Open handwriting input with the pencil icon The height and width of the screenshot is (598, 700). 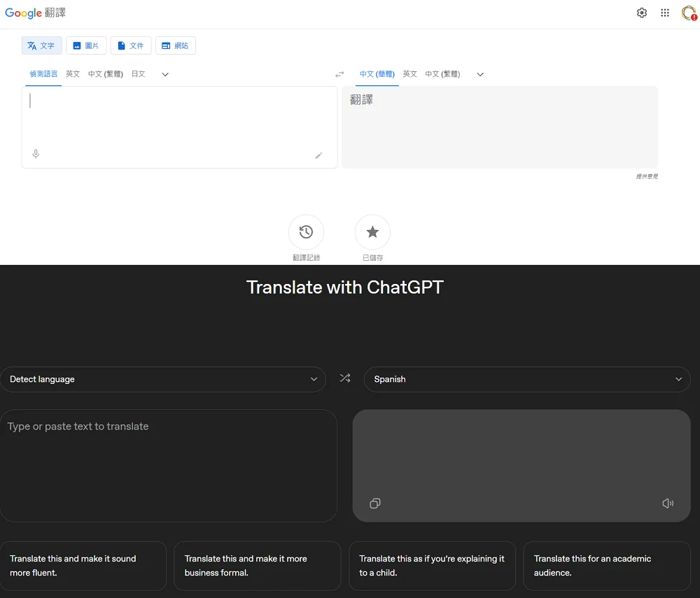(x=319, y=155)
